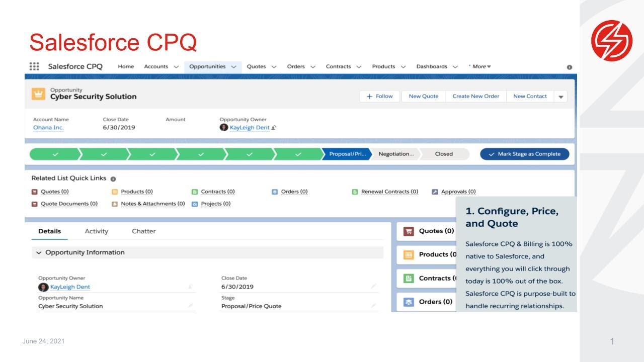
Task: Click the owner avatar in Details section
Action: pos(43,287)
